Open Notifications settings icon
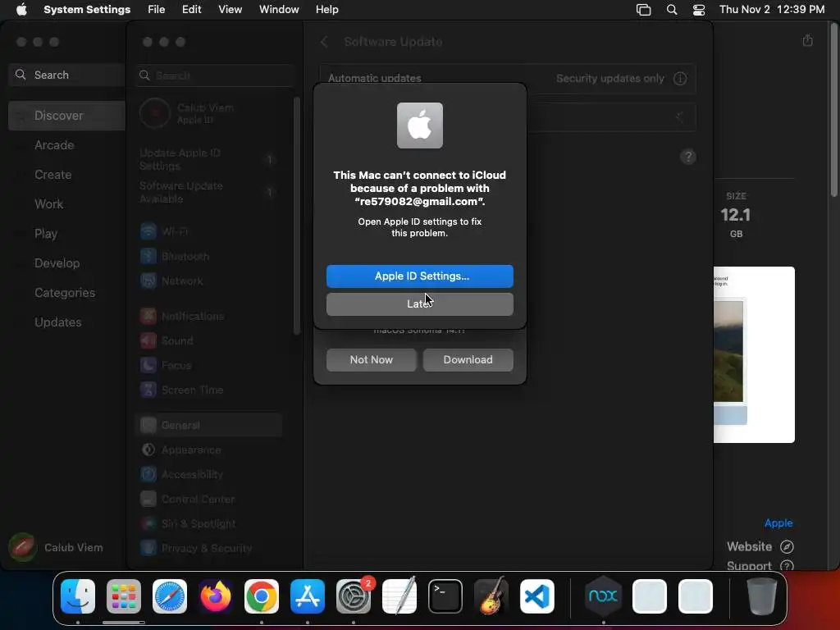 coord(148,316)
